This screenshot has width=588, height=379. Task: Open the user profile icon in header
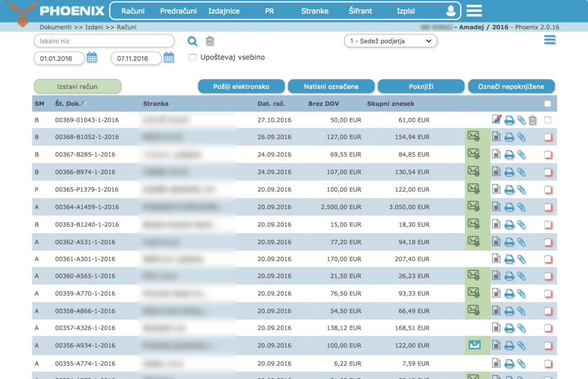451,11
